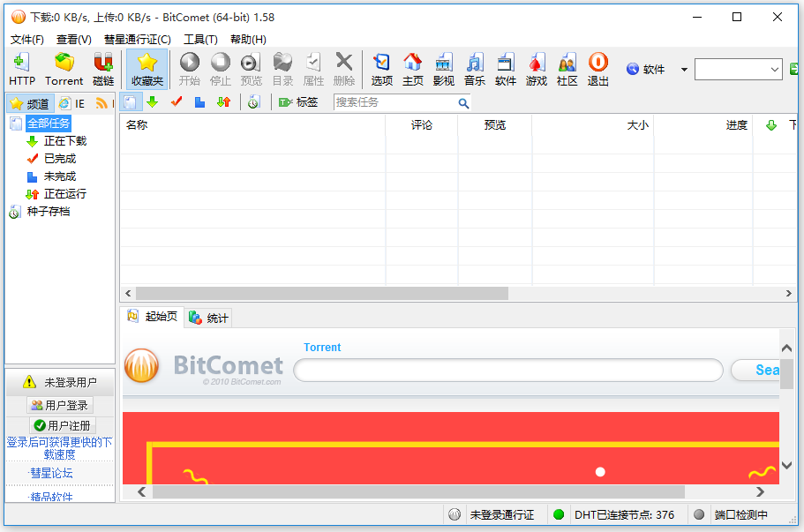
Task: Toggle the green downloading tasks filter
Action: (150, 101)
